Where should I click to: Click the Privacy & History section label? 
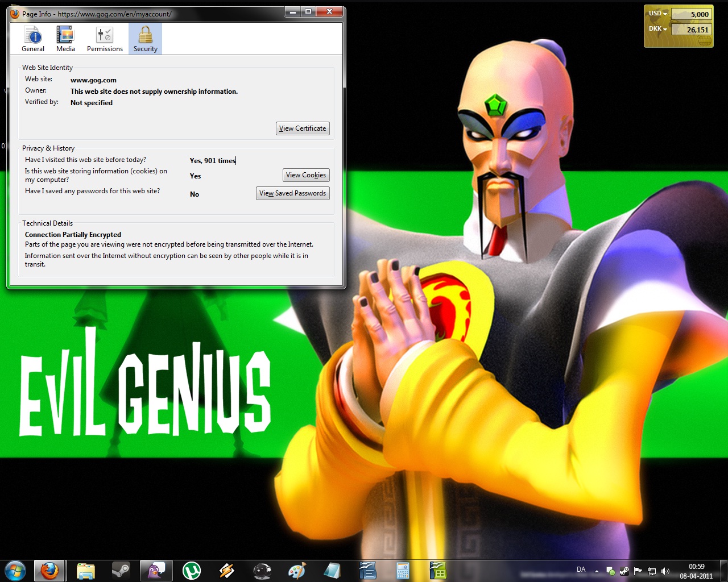tap(48, 148)
